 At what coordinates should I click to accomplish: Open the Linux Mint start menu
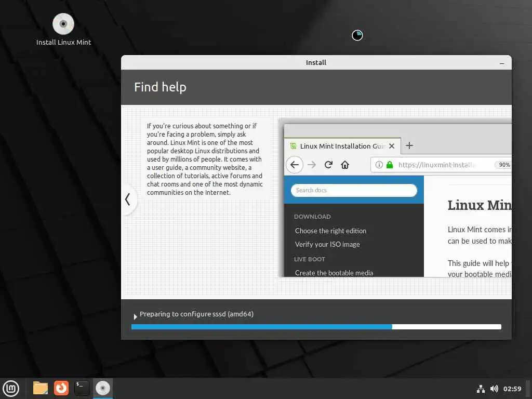(x=11, y=388)
